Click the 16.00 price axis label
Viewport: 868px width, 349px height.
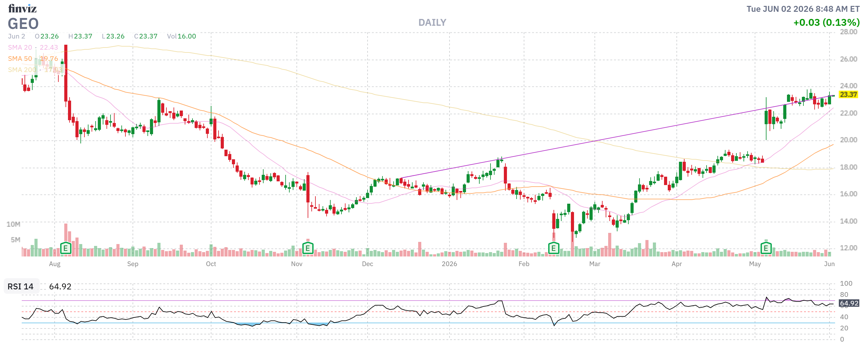click(x=848, y=194)
